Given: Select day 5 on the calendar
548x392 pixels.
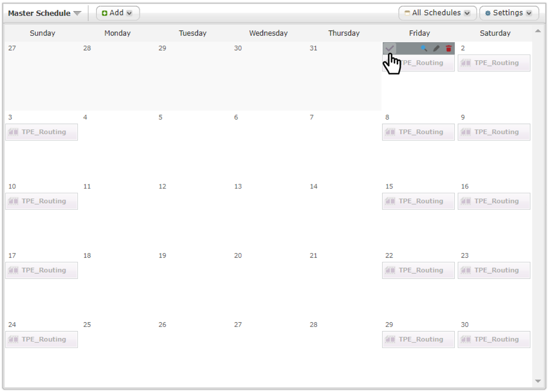Looking at the screenshot, I should coord(160,117).
